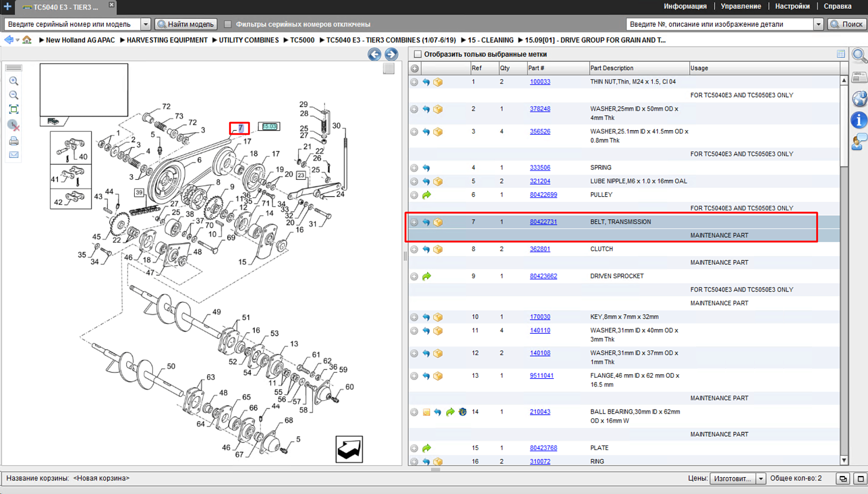
Task: Open the magnifier search icon in right sidebar
Action: [x=859, y=56]
